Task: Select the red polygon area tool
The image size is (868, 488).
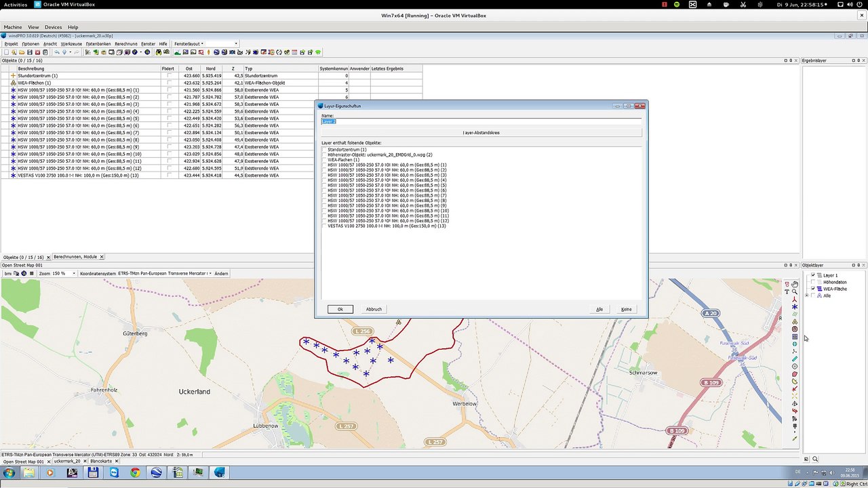Action: point(795,374)
